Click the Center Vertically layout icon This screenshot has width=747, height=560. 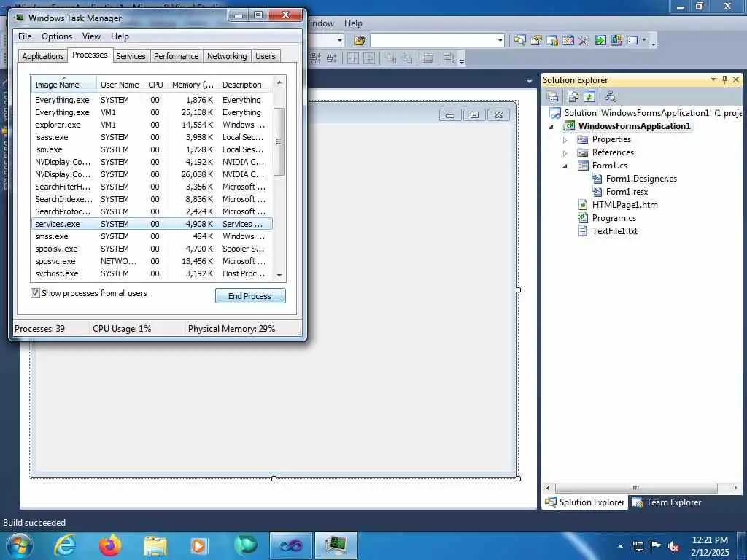tap(368, 58)
